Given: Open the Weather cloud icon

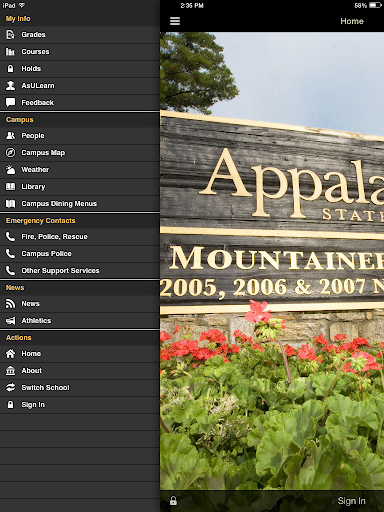Looking at the screenshot, I should 11,170.
